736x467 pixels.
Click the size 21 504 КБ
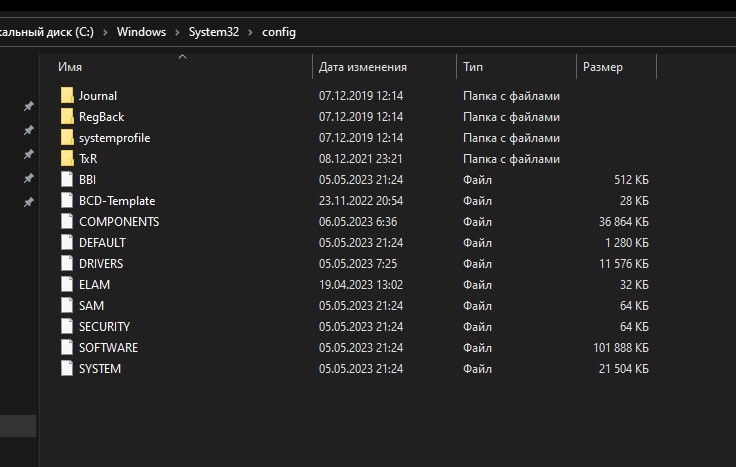623,369
